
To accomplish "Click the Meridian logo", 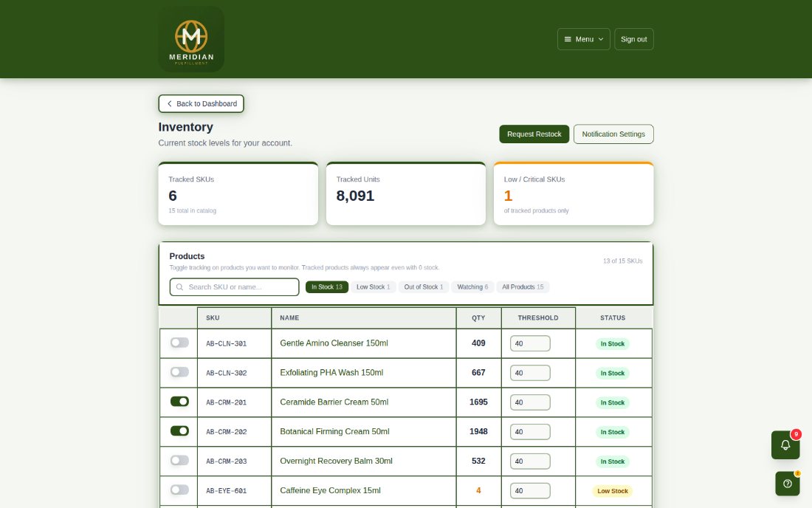I will tap(191, 39).
